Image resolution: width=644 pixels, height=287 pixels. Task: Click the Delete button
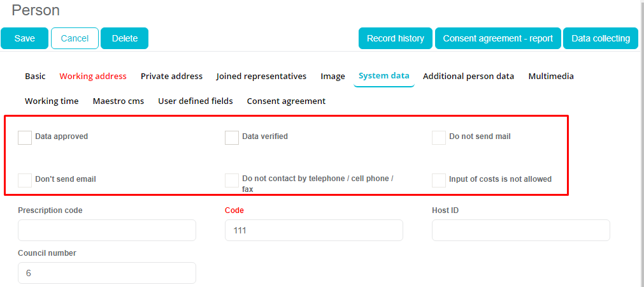[124, 38]
